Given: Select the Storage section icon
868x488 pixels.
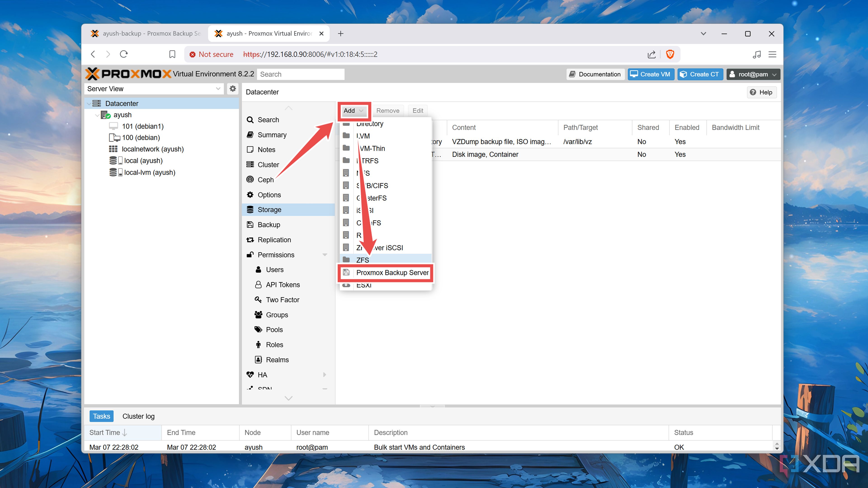Looking at the screenshot, I should pos(250,209).
